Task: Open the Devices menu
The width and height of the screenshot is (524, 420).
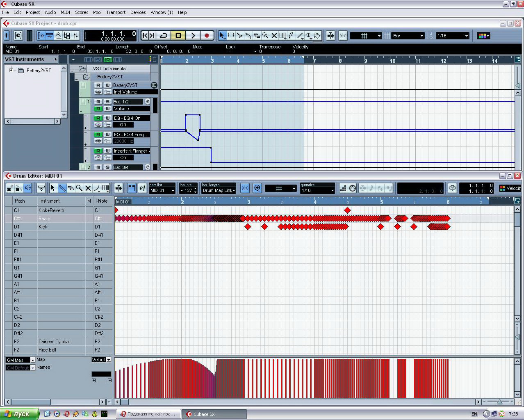Action: 138,12
